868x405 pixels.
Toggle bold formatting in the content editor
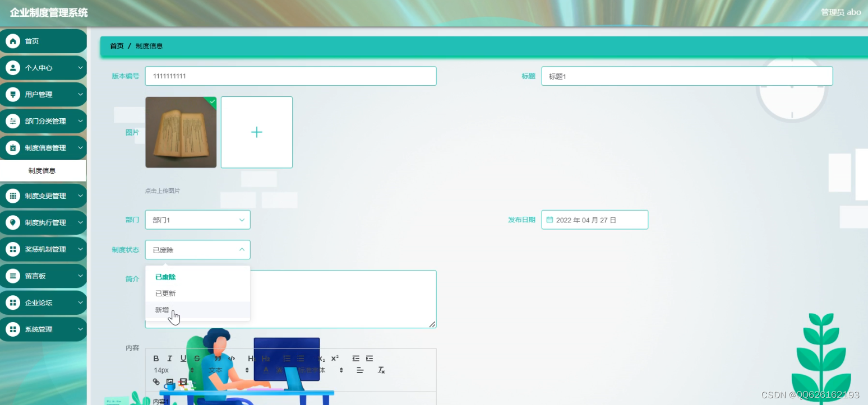(x=156, y=359)
